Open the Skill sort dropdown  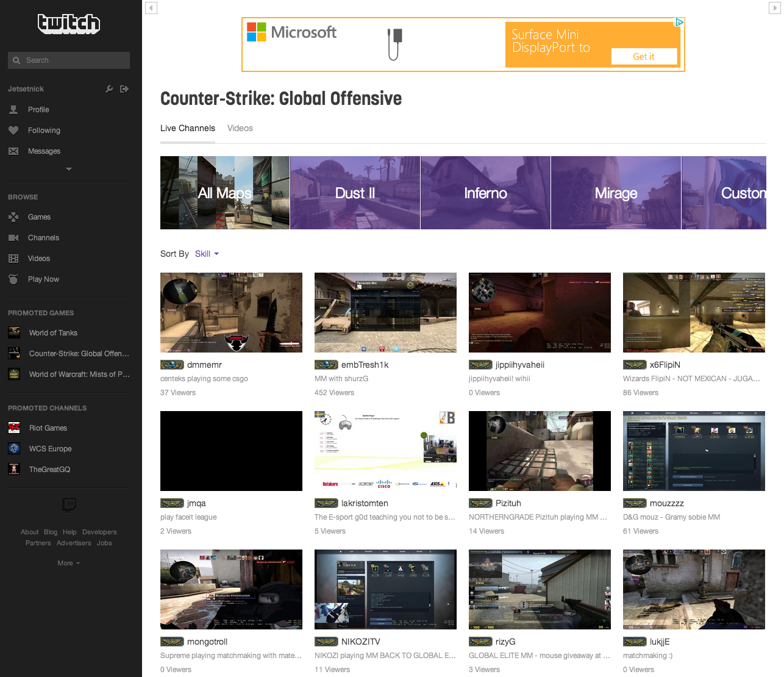(206, 253)
